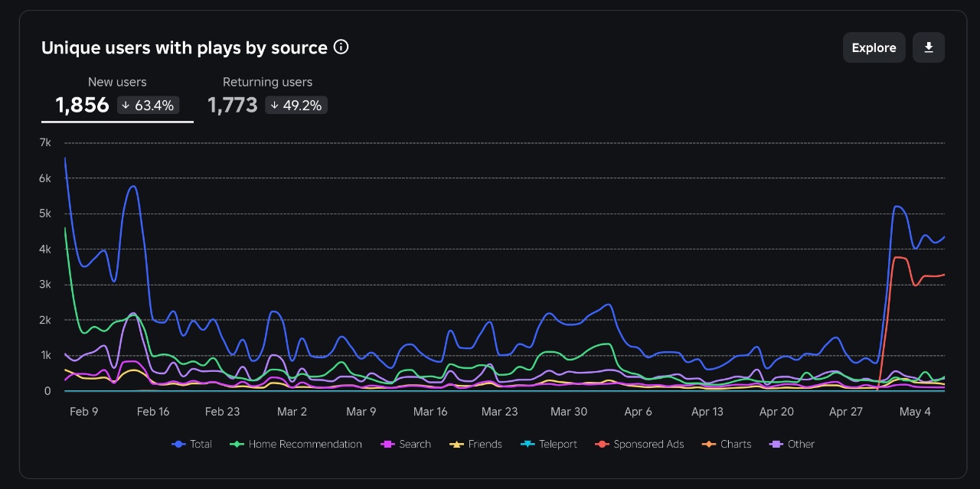Click the 49.2% decrease badge under Returning users
980x489 pixels.
pyautogui.click(x=296, y=105)
